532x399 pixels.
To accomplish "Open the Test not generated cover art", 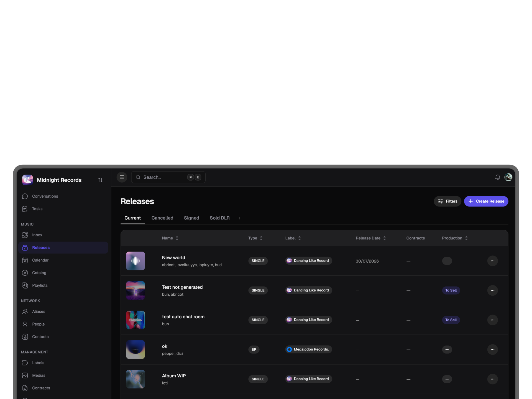I will (135, 290).
